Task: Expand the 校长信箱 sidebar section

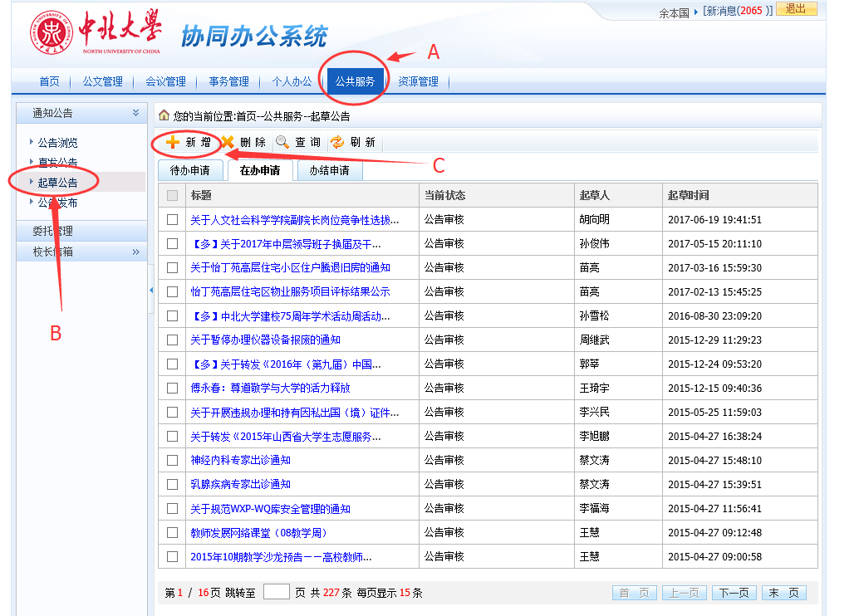Action: pos(135,252)
